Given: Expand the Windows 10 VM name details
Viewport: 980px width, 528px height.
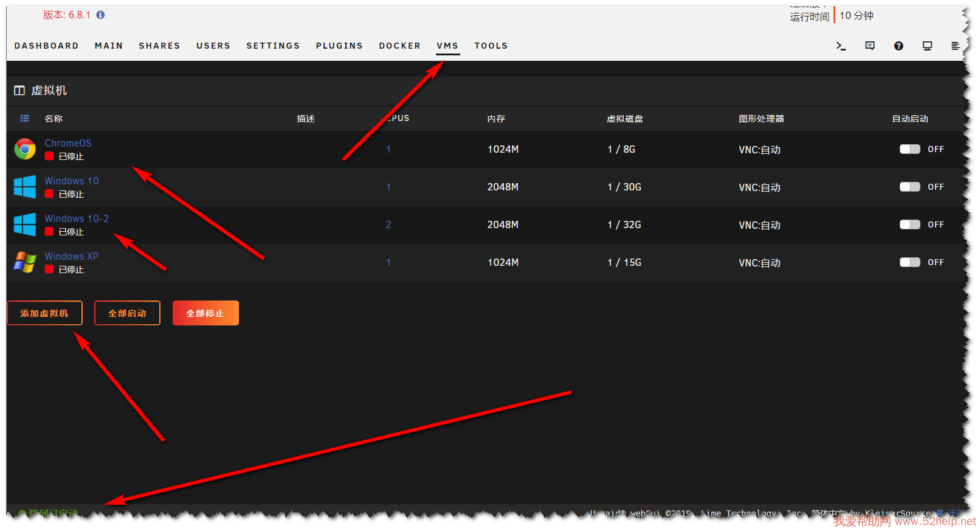Looking at the screenshot, I should coord(71,181).
